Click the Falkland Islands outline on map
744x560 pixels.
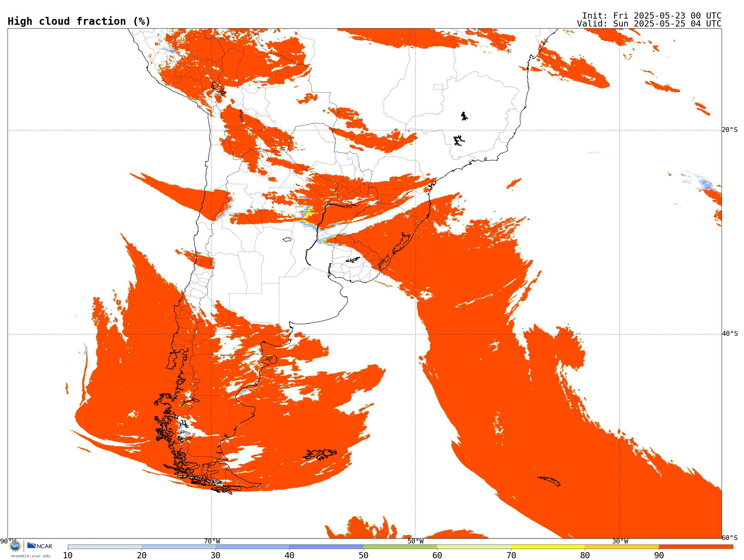pyautogui.click(x=320, y=454)
